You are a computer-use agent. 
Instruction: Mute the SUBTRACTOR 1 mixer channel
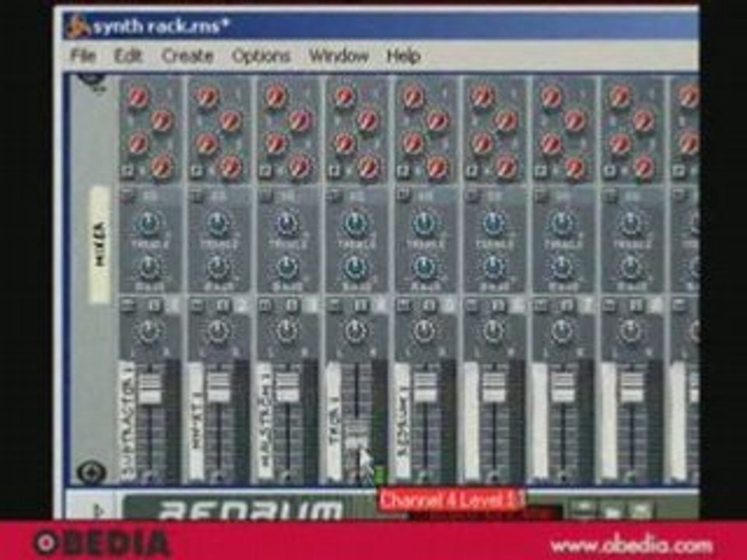coord(128,305)
